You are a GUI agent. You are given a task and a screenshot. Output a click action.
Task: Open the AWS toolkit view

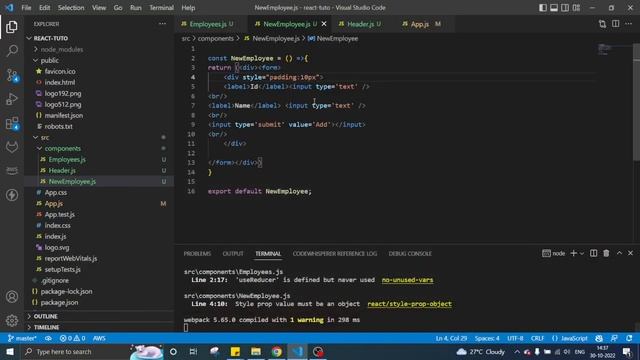point(12,170)
